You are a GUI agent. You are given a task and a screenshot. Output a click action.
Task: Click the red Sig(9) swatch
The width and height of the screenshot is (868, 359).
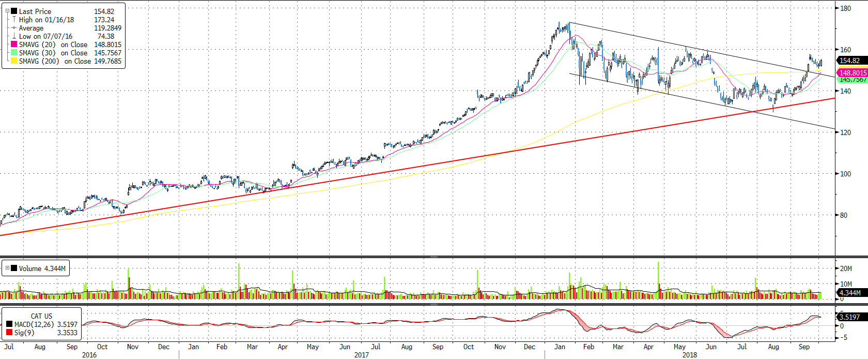pyautogui.click(x=9, y=332)
